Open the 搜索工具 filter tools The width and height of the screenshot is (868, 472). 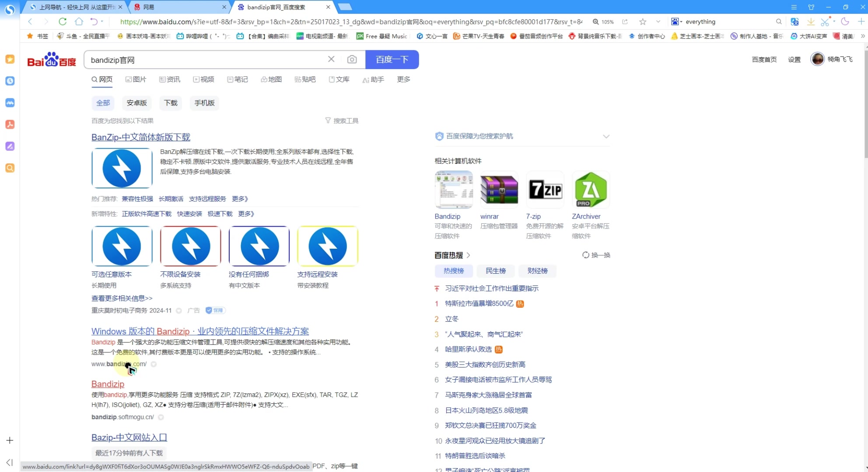point(342,121)
